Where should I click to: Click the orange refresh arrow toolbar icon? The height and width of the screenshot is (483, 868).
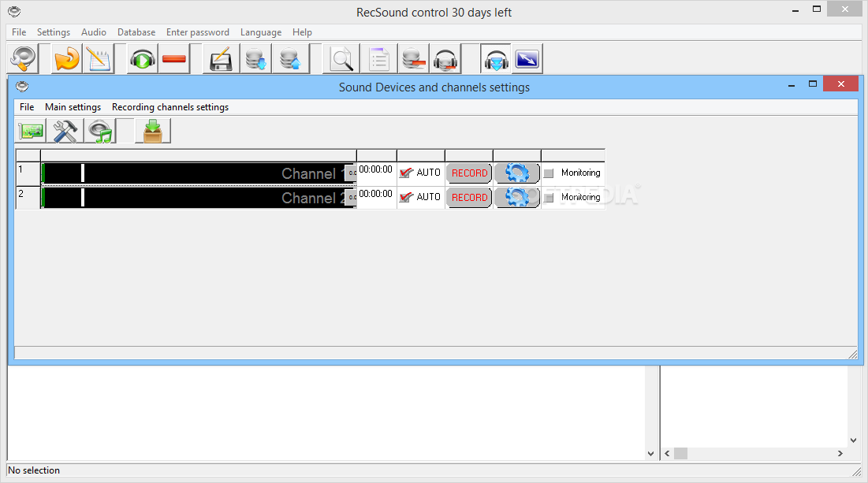tap(67, 58)
